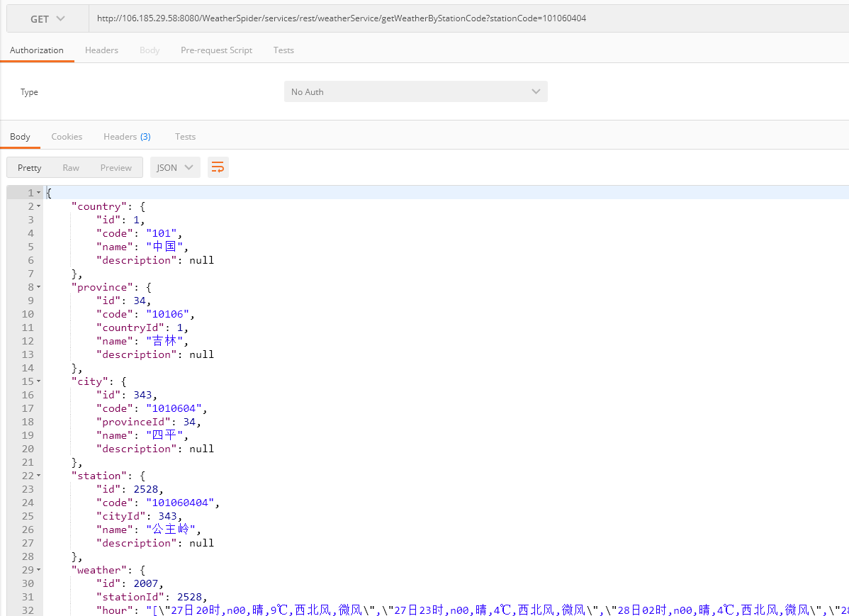Click inside the request URL field

(x=354, y=18)
